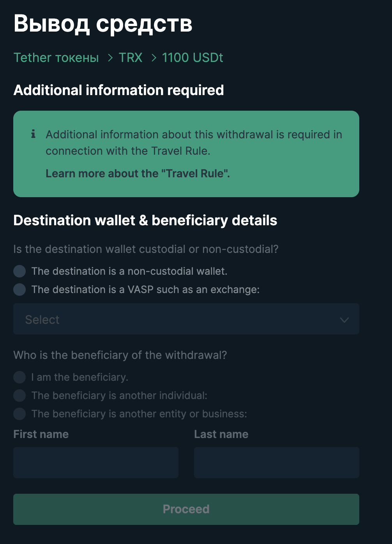The width and height of the screenshot is (392, 544).
Task: Choose the non-custodial wallet radio option
Action: [19, 271]
